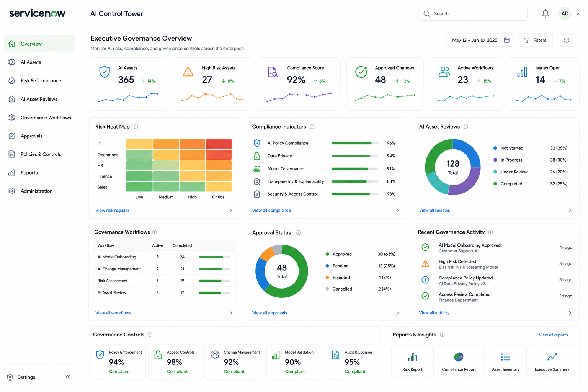Collapse the sidebar with double chevron
Image resolution: width=588 pixels, height=392 pixels.
(x=68, y=377)
